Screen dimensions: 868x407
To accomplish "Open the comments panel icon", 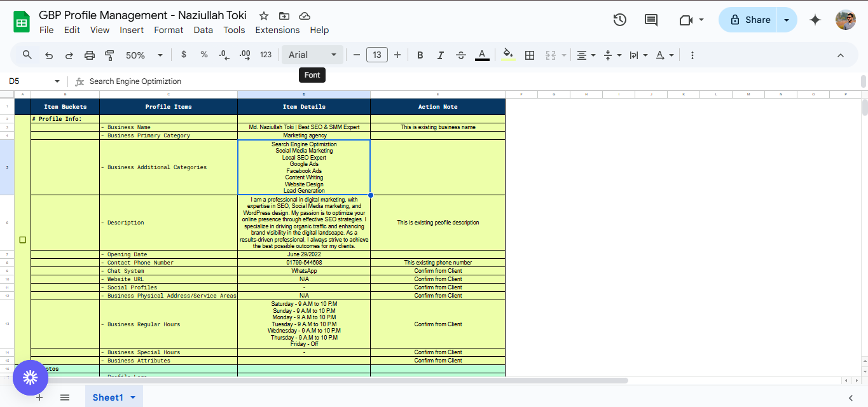I will coord(651,20).
